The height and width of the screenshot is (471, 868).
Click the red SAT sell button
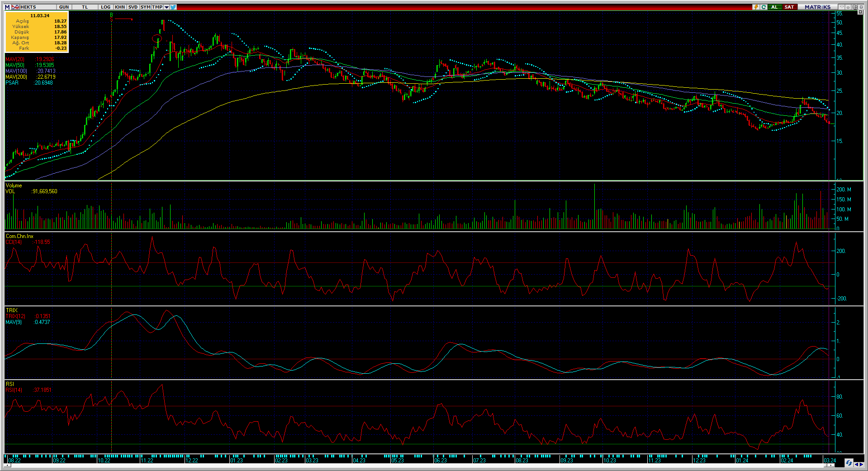pos(789,7)
